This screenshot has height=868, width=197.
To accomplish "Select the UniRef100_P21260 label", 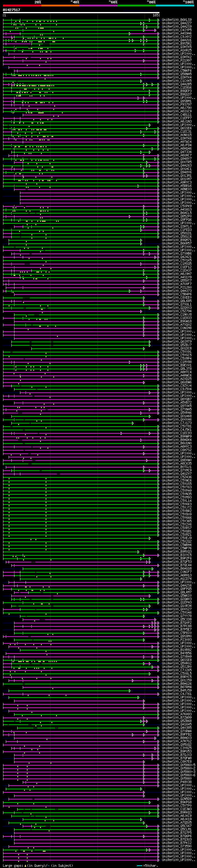I will click(x=177, y=287).
